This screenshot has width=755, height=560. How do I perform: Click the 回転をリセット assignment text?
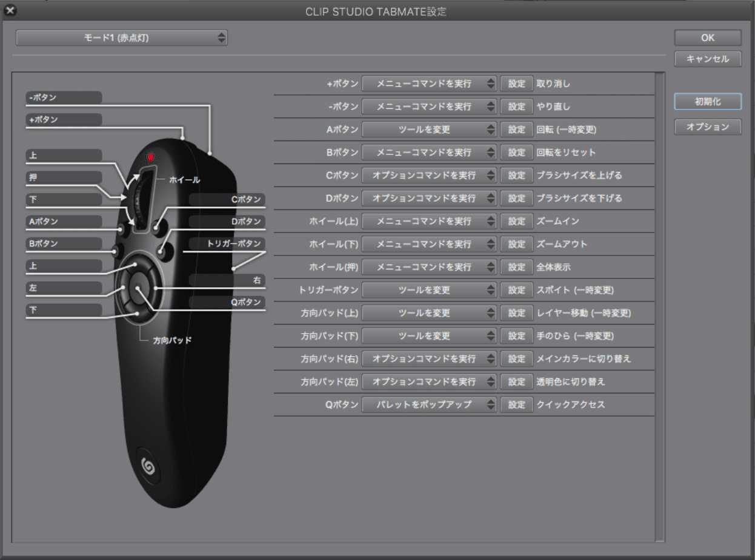click(x=566, y=153)
